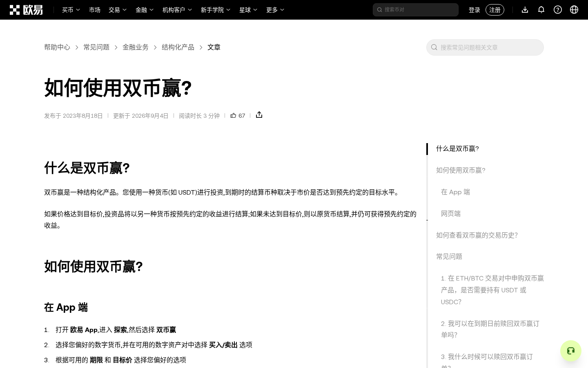Jump to 如何查看双币赢的交易历史? in contents

pos(477,236)
